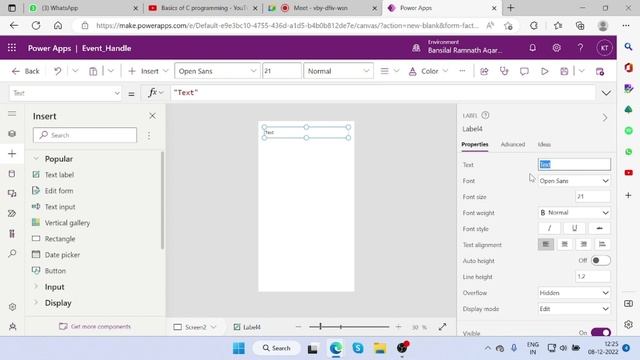Select justify text alignment
This screenshot has width=640, height=360.
coord(602,244)
